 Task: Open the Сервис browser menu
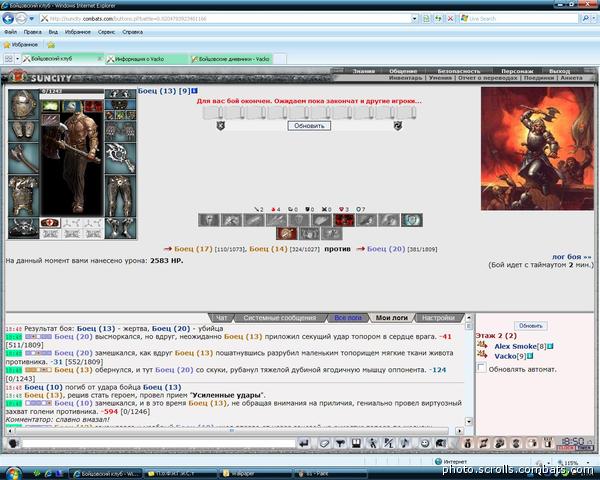pos(106,32)
